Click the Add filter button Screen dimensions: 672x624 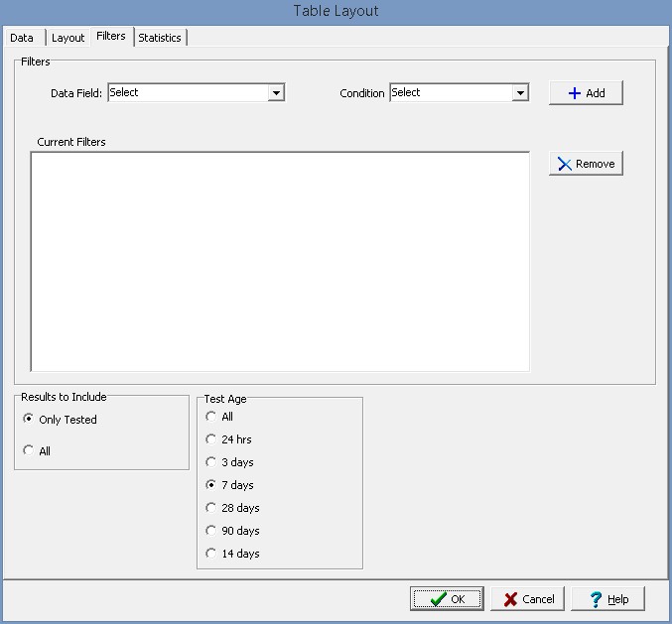point(586,93)
